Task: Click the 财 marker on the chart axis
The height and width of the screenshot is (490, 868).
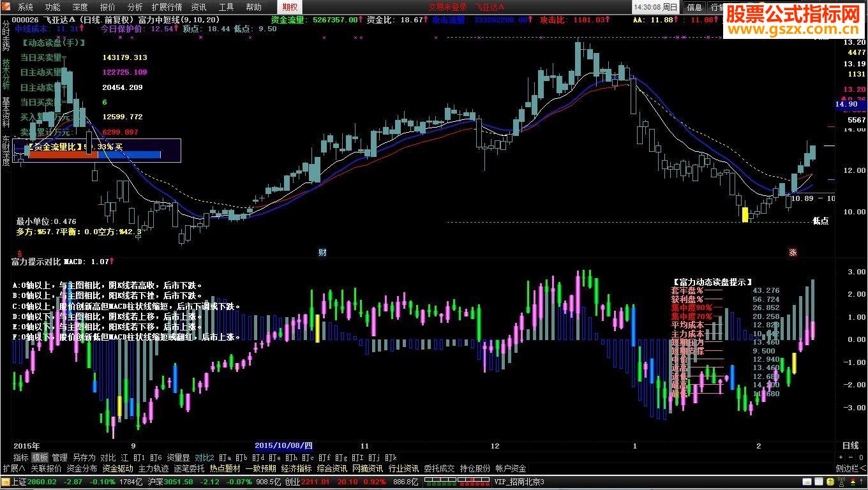Action: click(322, 253)
